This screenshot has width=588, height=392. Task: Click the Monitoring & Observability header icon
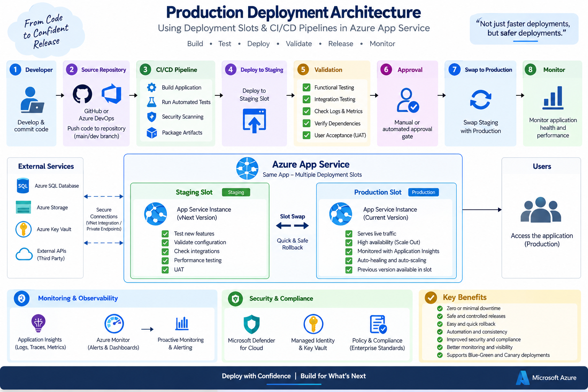coord(22,298)
